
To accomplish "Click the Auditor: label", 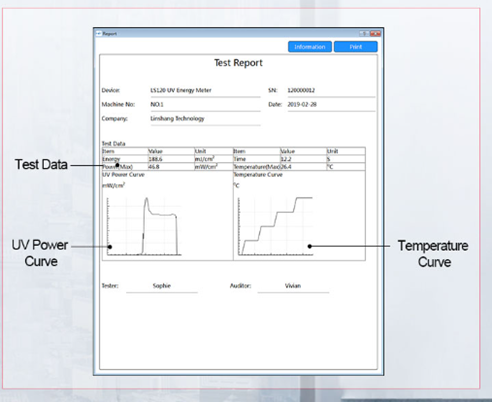I will pos(240,286).
